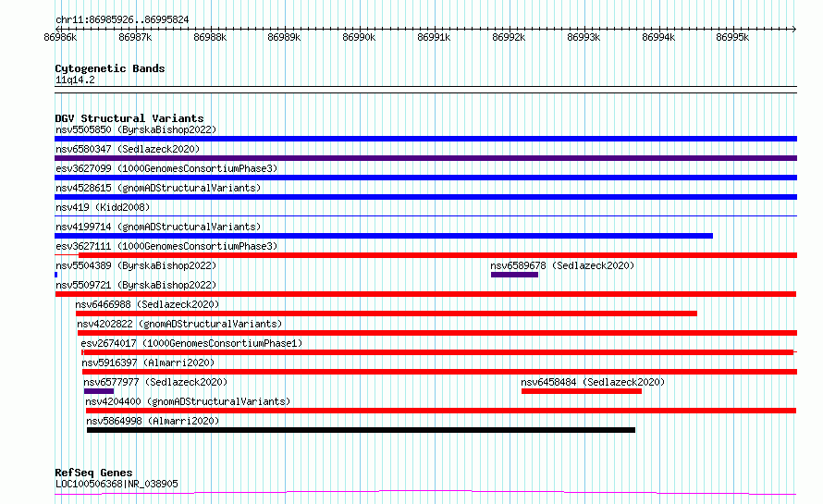823x504 pixels.
Task: Click the Cytogenetic Bands track title
Action: [x=110, y=68]
